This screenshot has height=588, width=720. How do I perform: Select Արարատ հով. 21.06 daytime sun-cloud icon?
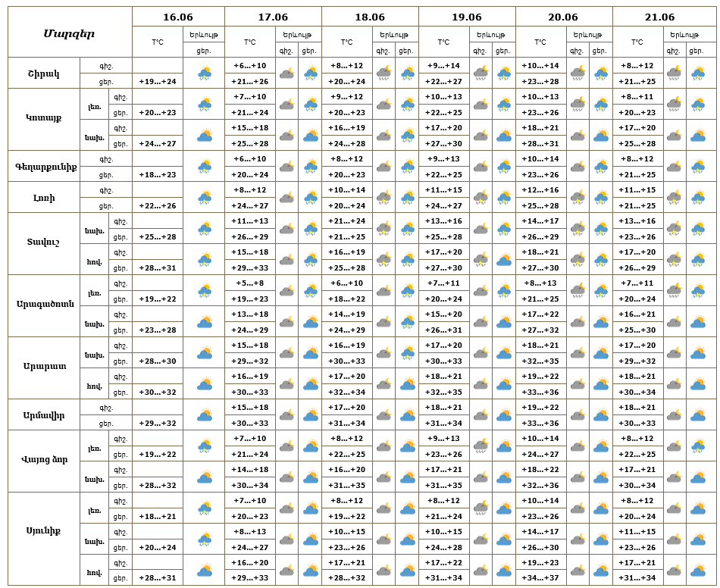[698, 383]
